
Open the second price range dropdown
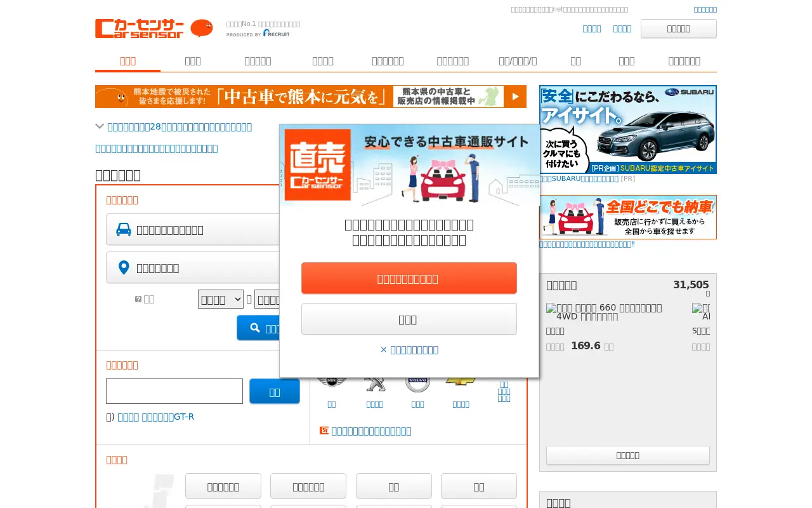coord(267,299)
